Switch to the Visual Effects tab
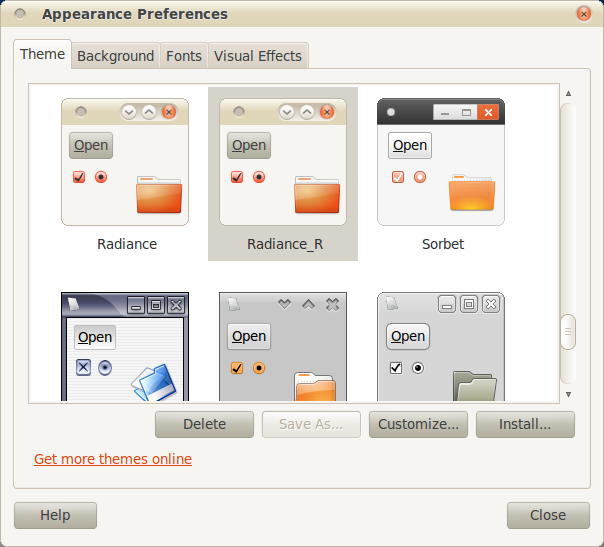The image size is (604, 547). (258, 56)
